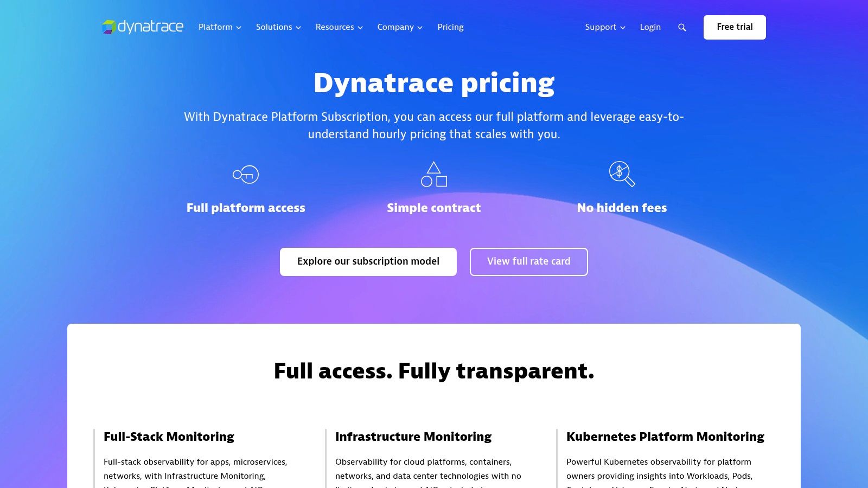Click the dollar magnifier icon above No hidden fees

pos(622,174)
